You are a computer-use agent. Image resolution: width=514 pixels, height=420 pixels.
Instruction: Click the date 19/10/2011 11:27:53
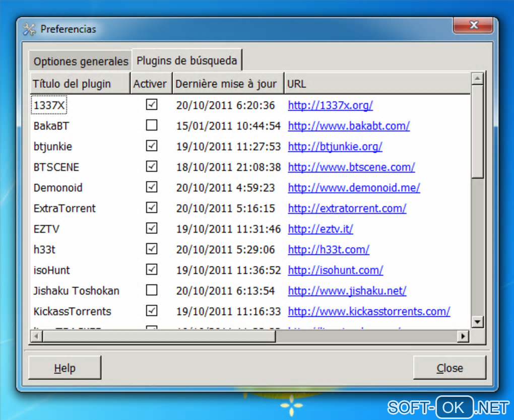tap(228, 147)
